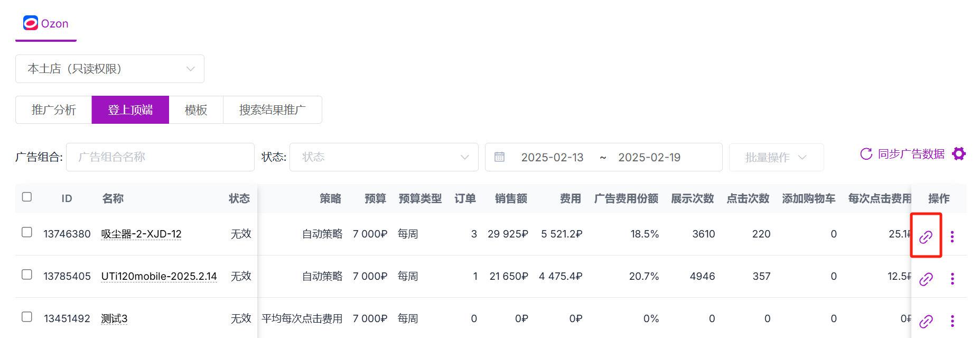Click ad cost share 20.7%
This screenshot has height=338, width=980.
click(x=644, y=276)
